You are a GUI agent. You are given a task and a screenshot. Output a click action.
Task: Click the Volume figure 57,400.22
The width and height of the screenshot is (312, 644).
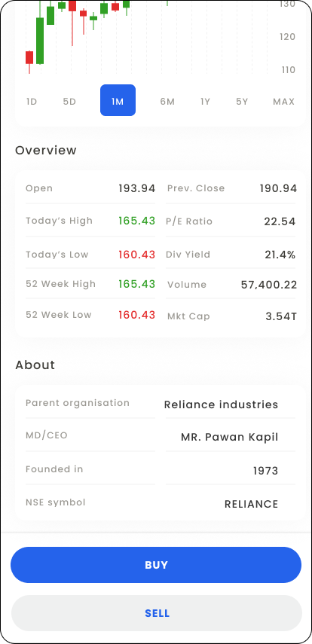pos(269,285)
